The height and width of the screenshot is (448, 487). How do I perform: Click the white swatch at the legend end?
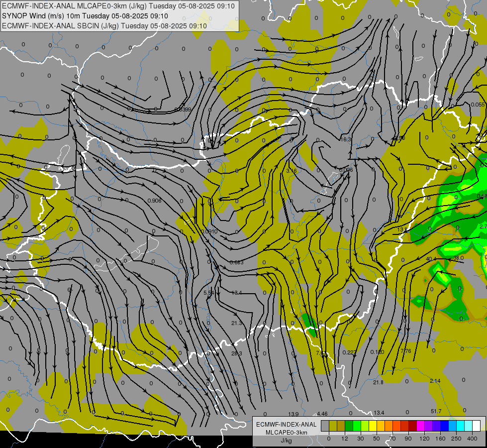click(477, 426)
